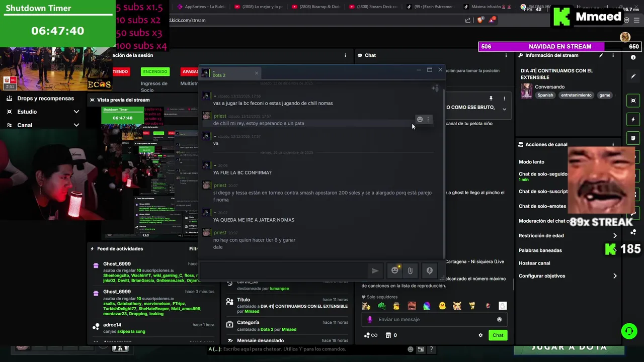Click the Spanish tag under Conversando
Image resolution: width=644 pixels, height=362 pixels.
(545, 95)
